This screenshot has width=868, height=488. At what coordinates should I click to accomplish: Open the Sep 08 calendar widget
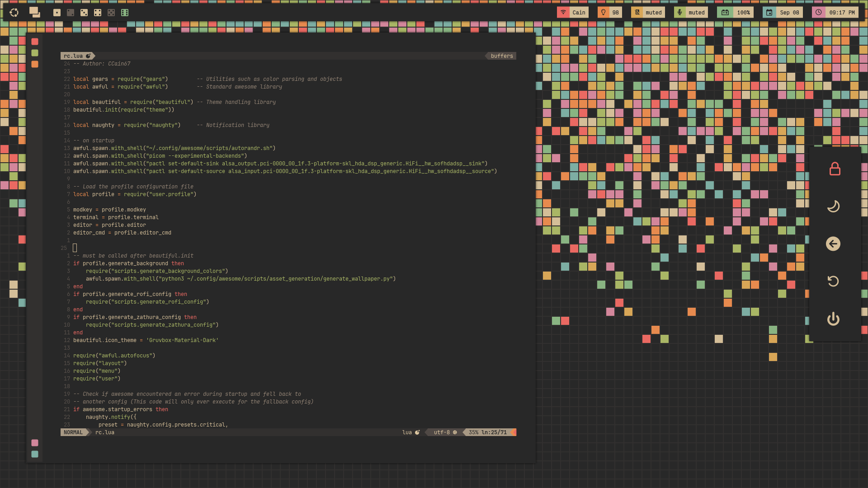point(783,13)
